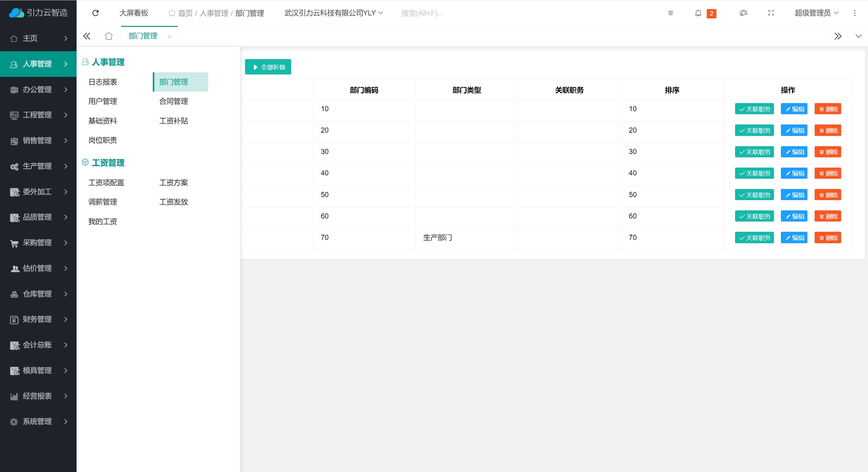Viewport: 868px width, 472px height.
Task: Click the vertical three-dots more icon
Action: point(854,13)
